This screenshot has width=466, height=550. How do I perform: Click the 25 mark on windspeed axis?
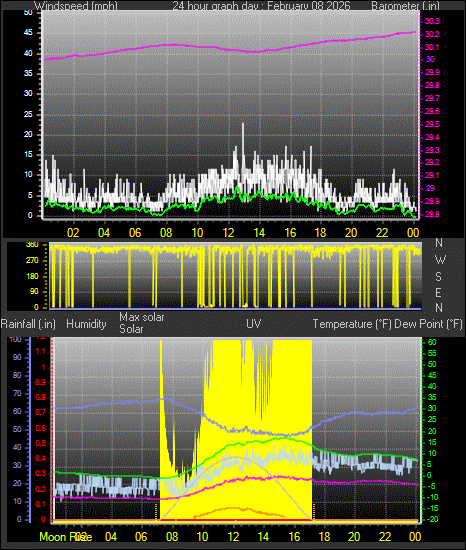tap(28, 114)
